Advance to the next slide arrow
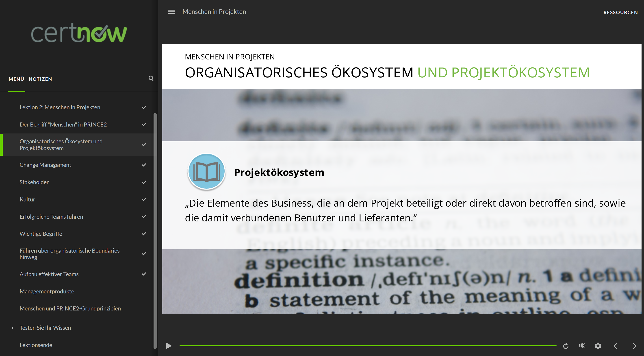This screenshot has width=644, height=356. [634, 346]
